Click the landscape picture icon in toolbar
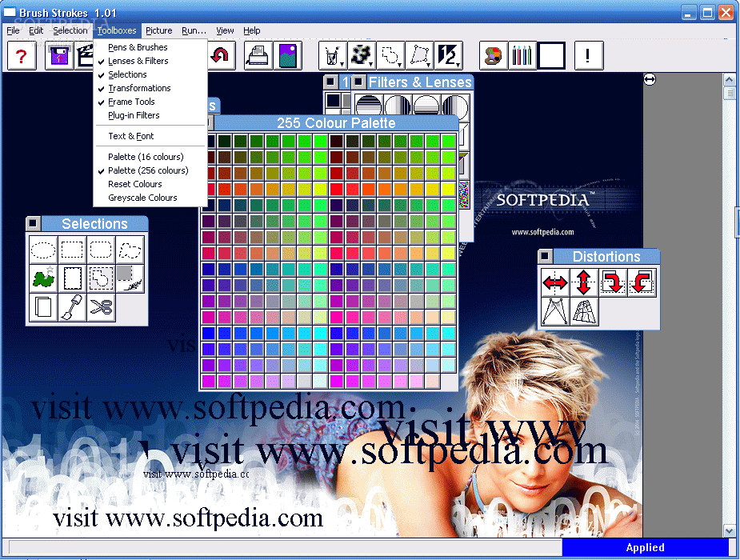 point(287,56)
